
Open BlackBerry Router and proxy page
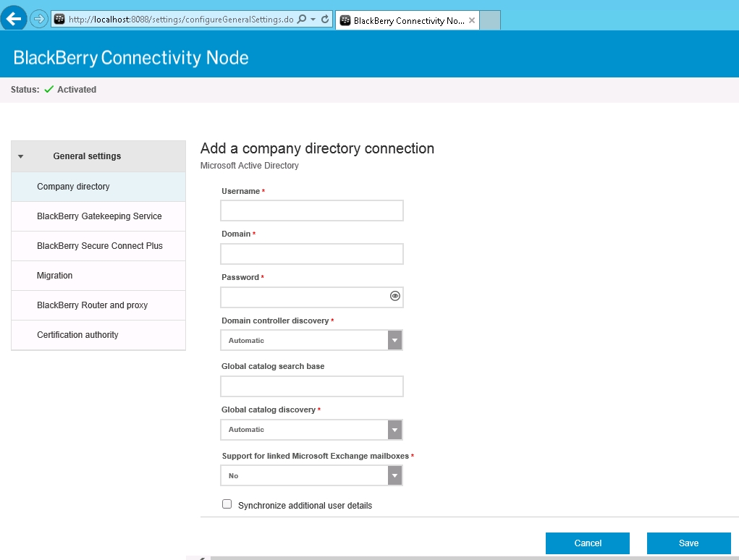pos(92,305)
